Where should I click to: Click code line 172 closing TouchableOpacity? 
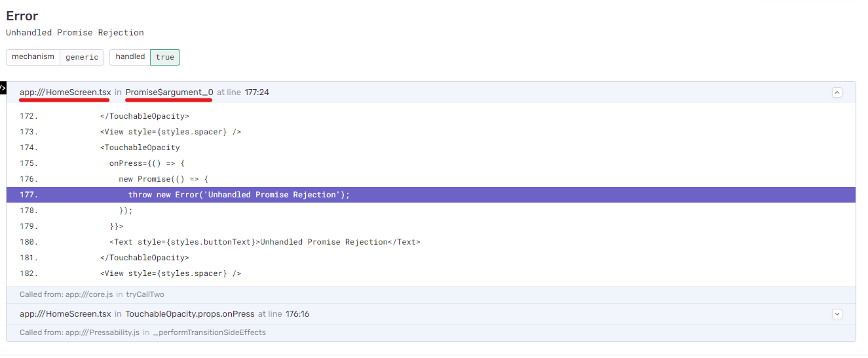(145, 116)
